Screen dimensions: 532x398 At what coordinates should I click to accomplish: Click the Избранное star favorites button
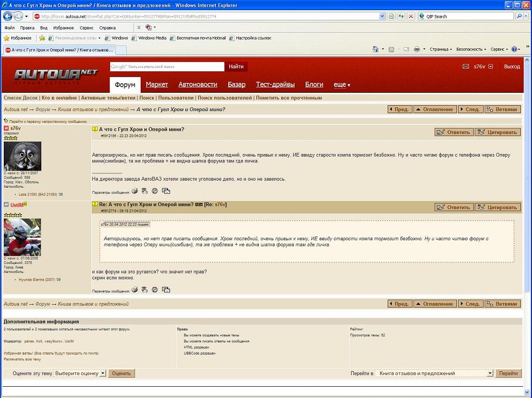tap(18, 38)
